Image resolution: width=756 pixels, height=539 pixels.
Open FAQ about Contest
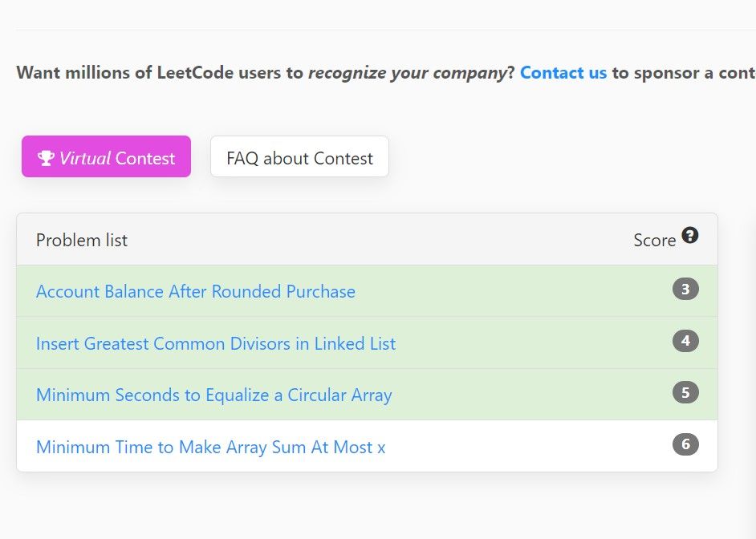tap(299, 156)
